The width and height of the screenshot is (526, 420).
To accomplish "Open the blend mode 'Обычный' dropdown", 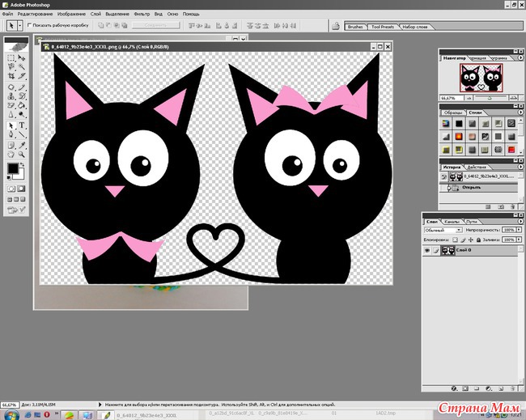I will (443, 230).
